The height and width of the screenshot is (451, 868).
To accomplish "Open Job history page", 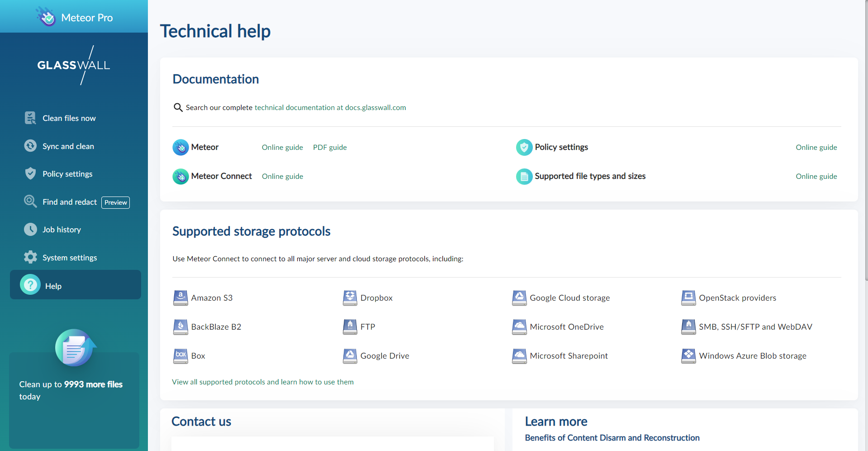I will click(x=62, y=230).
